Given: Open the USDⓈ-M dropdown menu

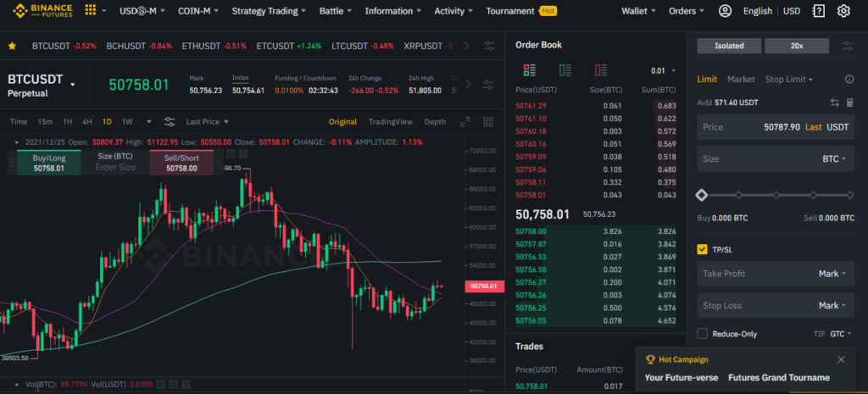Looking at the screenshot, I should coord(142,10).
